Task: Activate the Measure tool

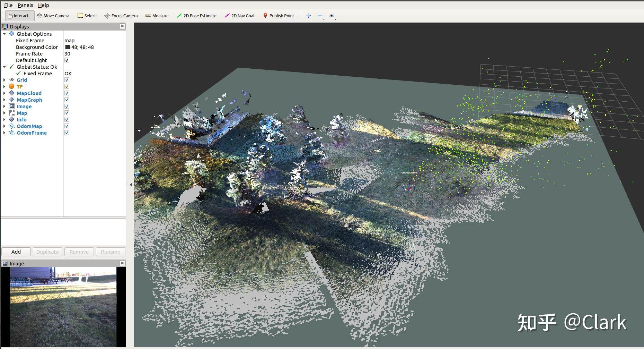Action: 157,16
